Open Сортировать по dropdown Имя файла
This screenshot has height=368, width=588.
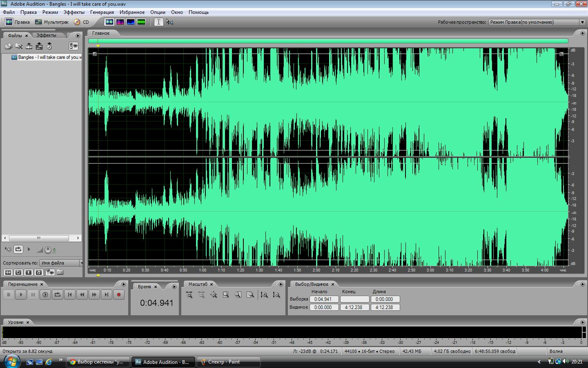[61, 263]
